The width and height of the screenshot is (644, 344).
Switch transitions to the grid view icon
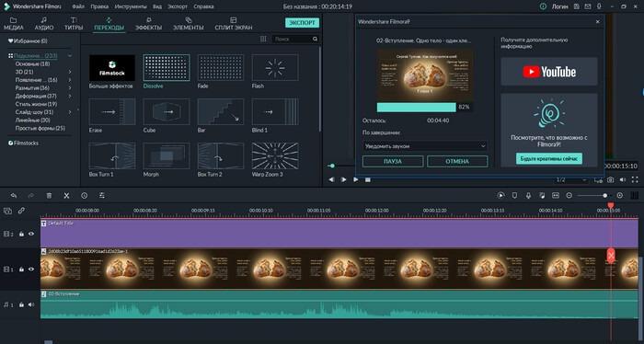coord(263,39)
